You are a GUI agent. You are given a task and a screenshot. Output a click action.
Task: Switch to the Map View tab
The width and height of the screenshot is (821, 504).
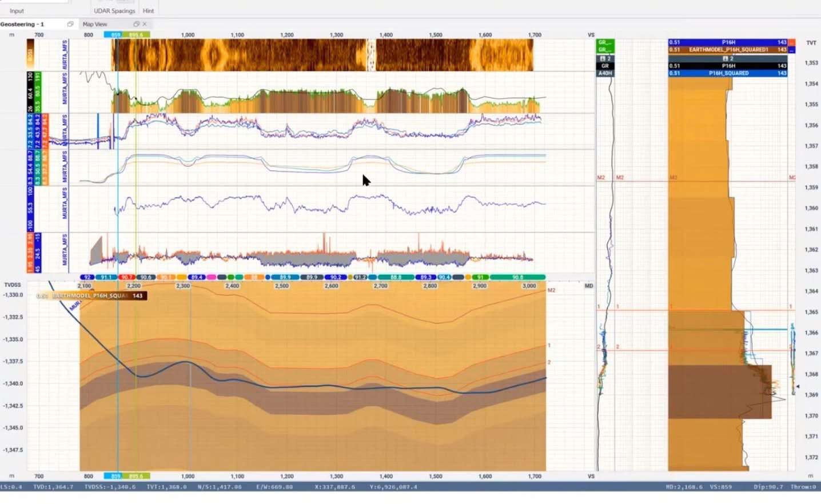(95, 24)
